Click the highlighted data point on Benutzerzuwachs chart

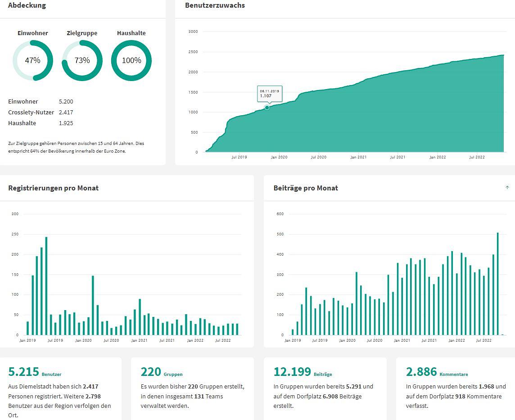pyautogui.click(x=267, y=108)
